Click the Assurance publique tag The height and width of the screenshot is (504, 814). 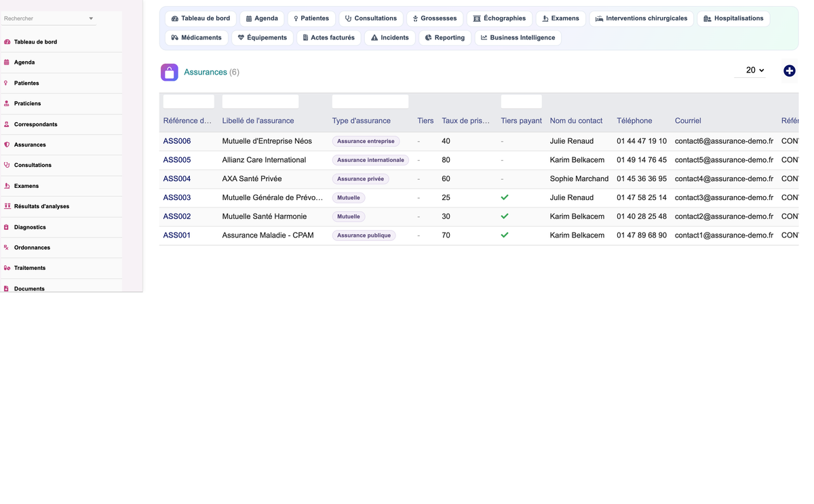[x=364, y=235]
